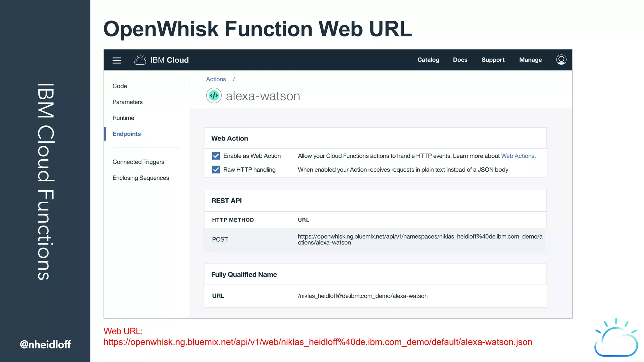Click the IBM Cloud logo icon

point(140,60)
